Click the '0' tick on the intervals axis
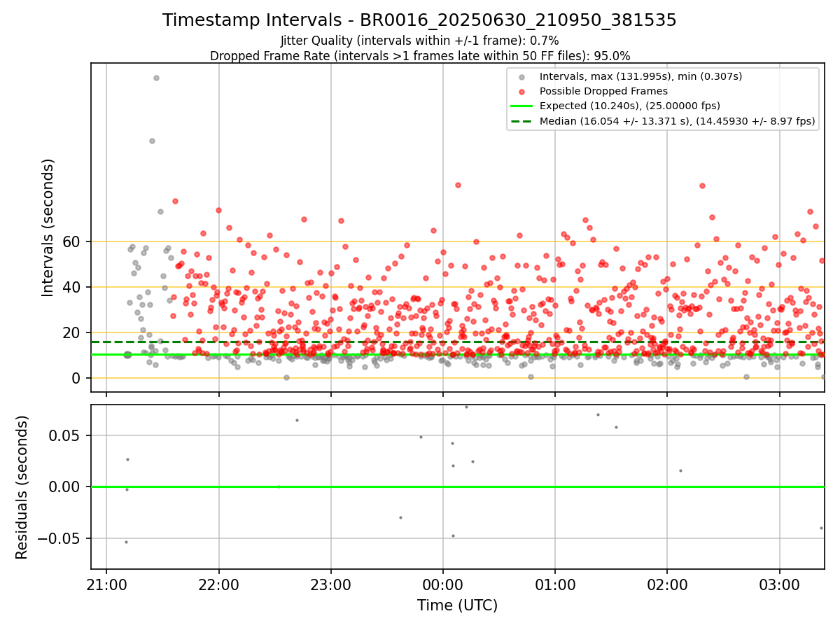 [76, 378]
